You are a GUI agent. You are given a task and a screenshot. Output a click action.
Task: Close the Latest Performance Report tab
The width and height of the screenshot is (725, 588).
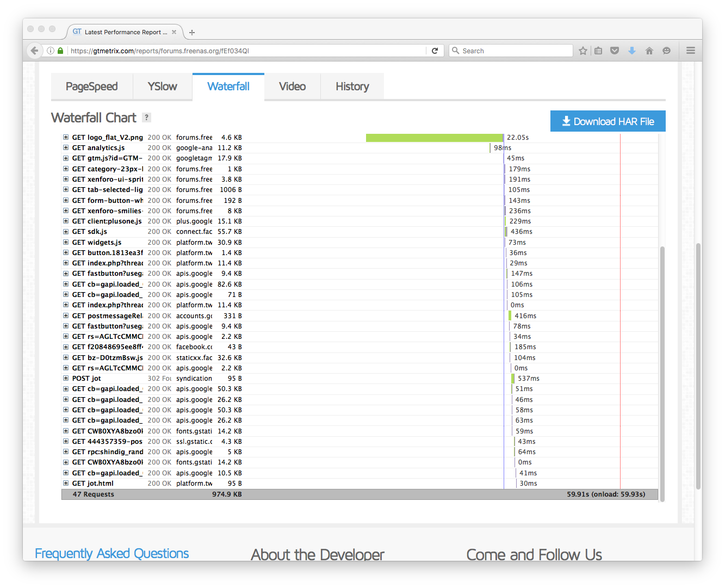tap(174, 32)
